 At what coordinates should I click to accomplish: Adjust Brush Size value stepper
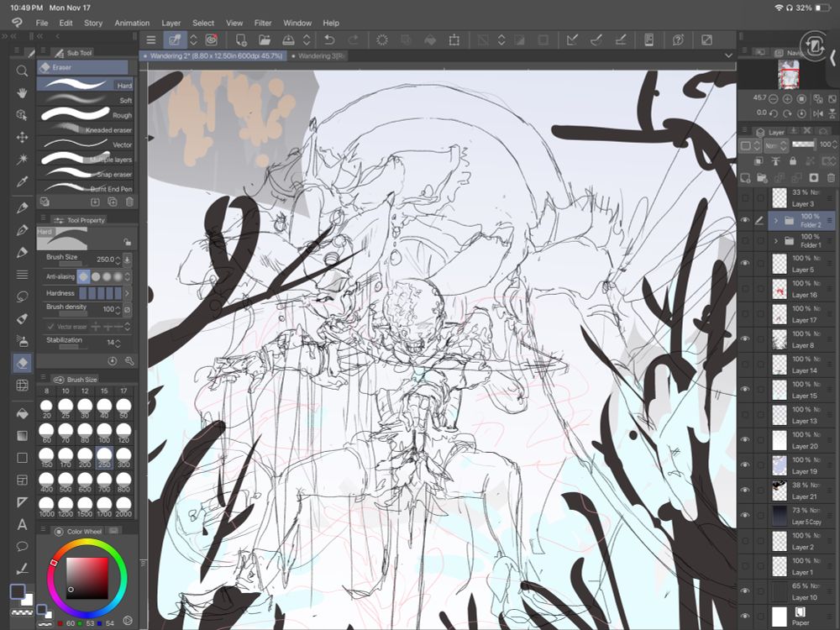(118, 260)
